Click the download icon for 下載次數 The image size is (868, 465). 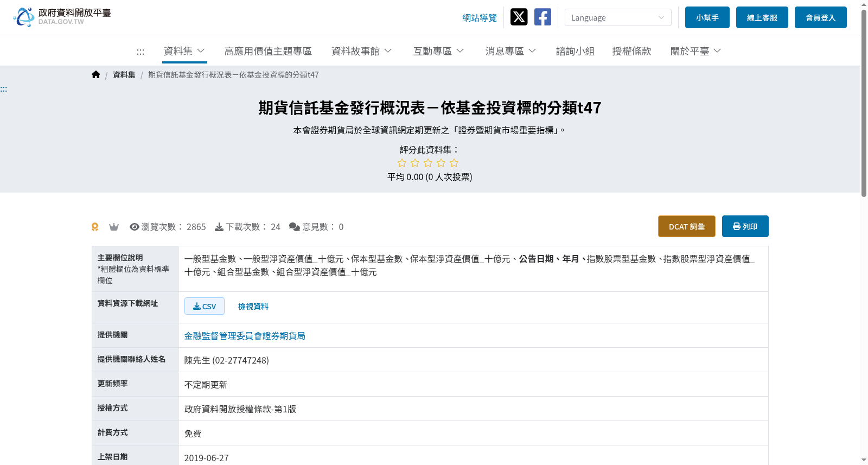pos(219,227)
